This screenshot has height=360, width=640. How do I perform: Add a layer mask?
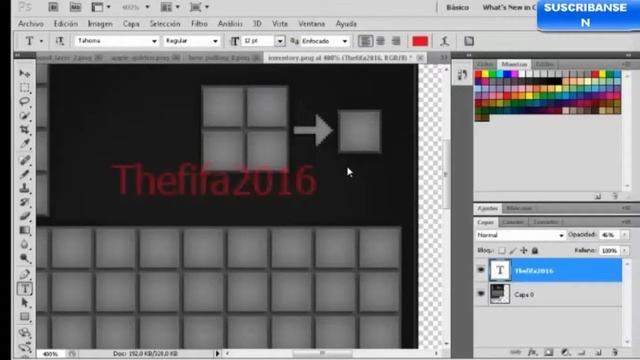coord(549,352)
